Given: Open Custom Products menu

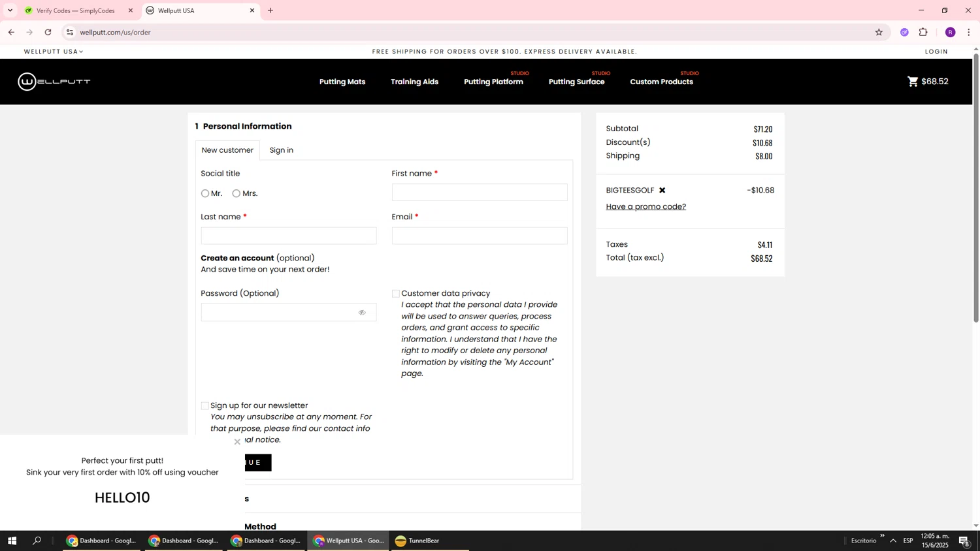Looking at the screenshot, I should point(661,82).
